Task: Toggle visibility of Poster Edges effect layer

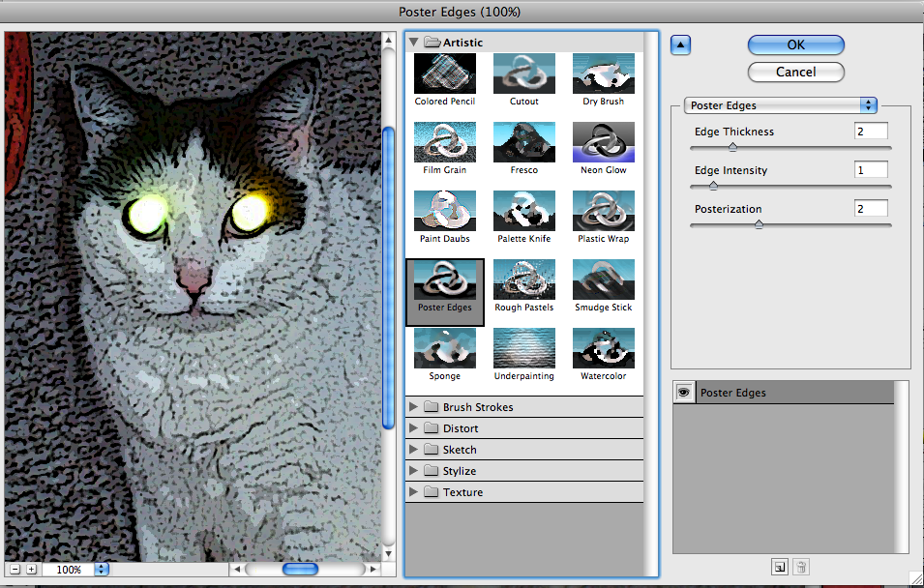Action: point(684,393)
